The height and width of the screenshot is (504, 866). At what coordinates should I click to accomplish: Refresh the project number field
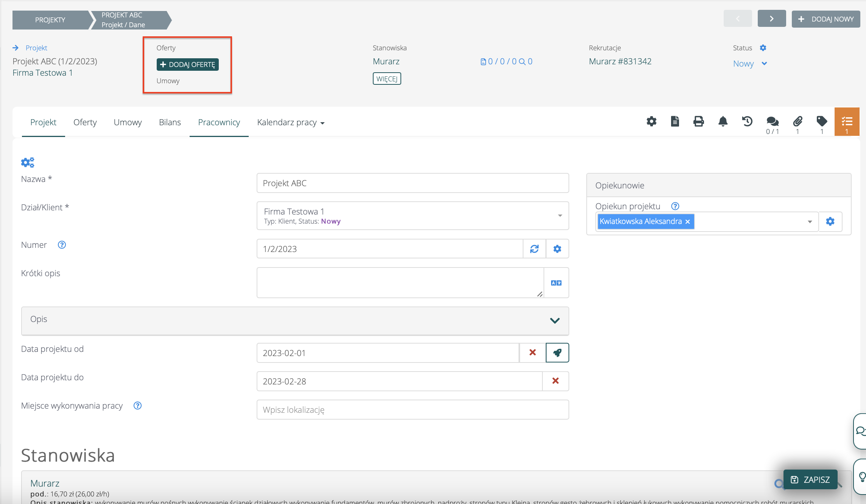click(x=534, y=249)
